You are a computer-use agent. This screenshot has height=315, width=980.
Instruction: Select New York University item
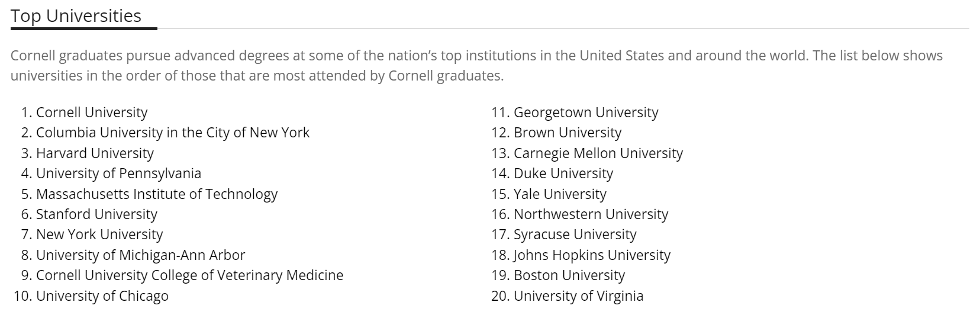pyautogui.click(x=99, y=234)
